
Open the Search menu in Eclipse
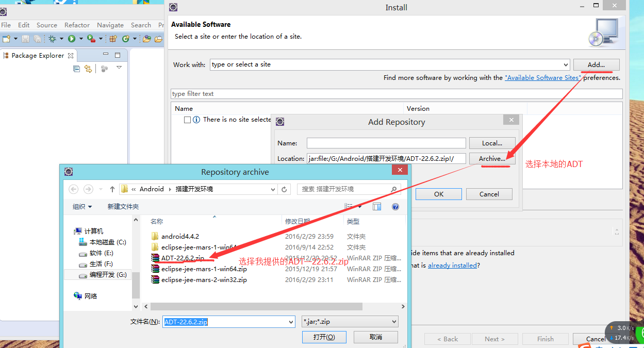pos(141,25)
